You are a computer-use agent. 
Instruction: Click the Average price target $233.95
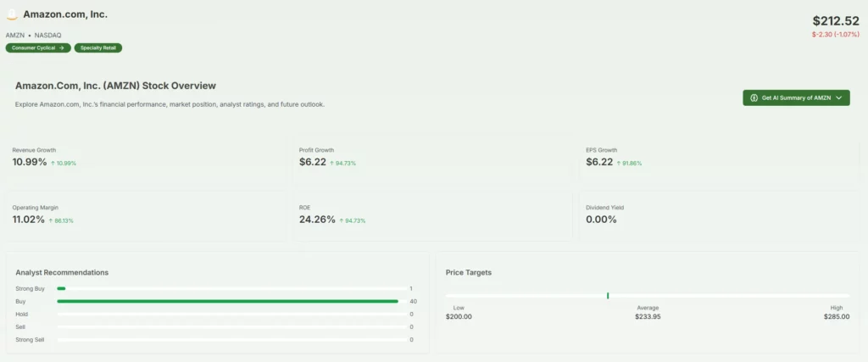click(648, 316)
